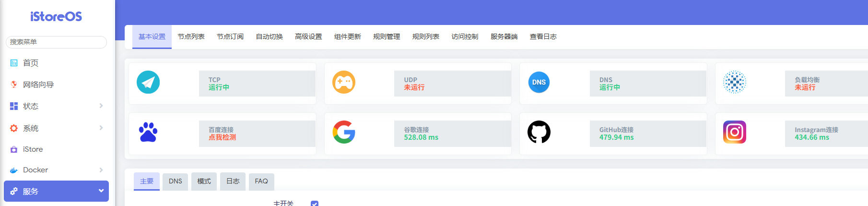Expand the Docker menu chevron
Image resolution: width=868 pixels, height=206 pixels.
click(x=101, y=170)
